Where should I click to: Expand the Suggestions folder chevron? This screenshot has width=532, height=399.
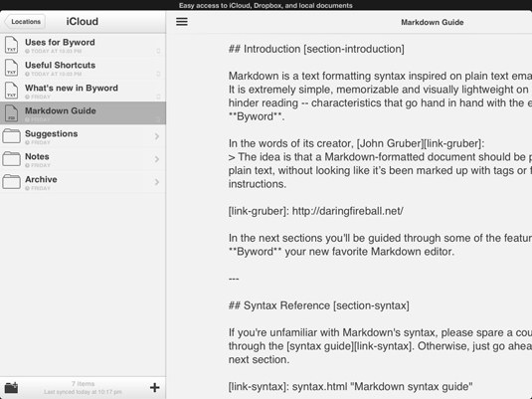click(157, 136)
